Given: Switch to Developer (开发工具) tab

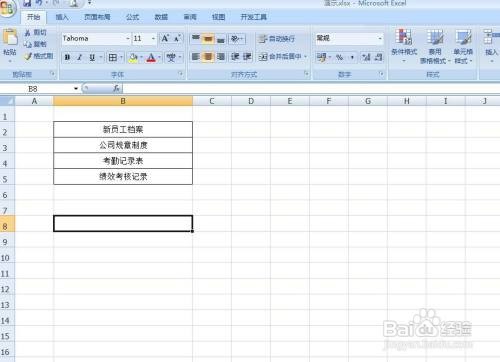Looking at the screenshot, I should [254, 17].
